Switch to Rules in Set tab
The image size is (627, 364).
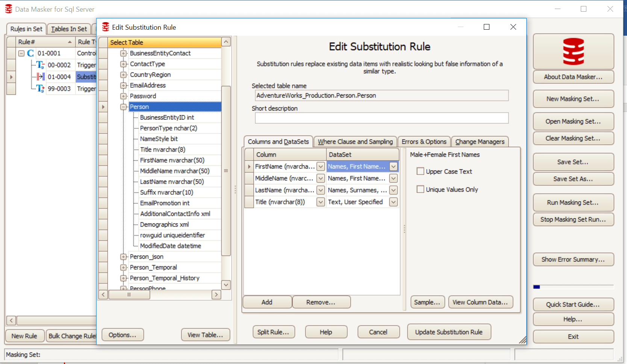click(26, 29)
